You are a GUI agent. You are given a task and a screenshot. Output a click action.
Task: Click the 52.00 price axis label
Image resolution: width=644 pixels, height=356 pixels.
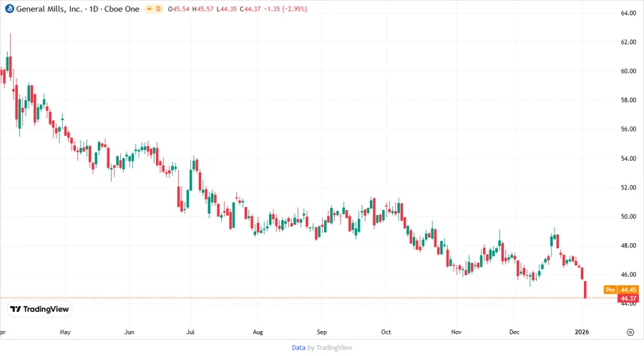[628, 187]
